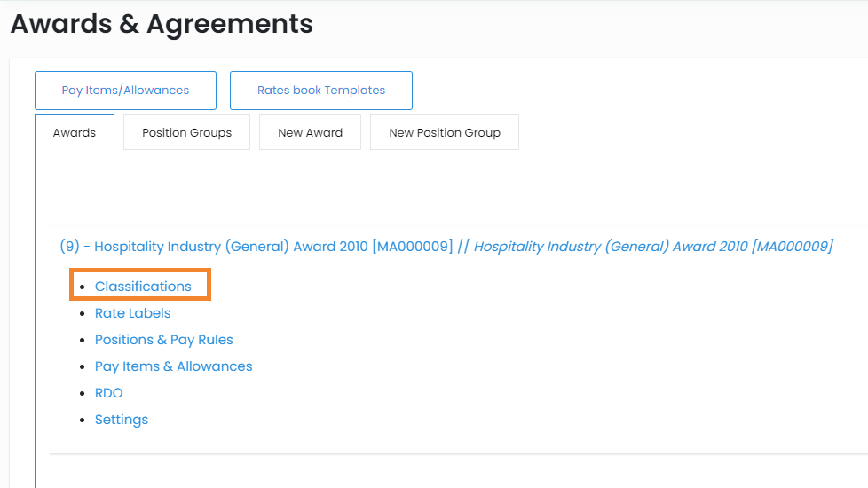This screenshot has height=488, width=868.
Task: Click the italic Hospitality Industry Award name
Action: tap(652, 247)
